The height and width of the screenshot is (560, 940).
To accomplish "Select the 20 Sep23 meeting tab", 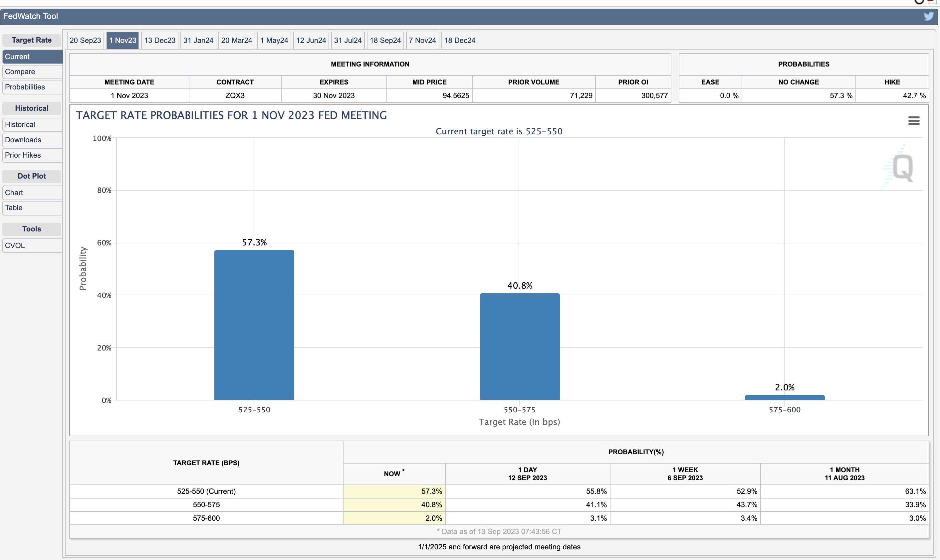I will tap(85, 40).
